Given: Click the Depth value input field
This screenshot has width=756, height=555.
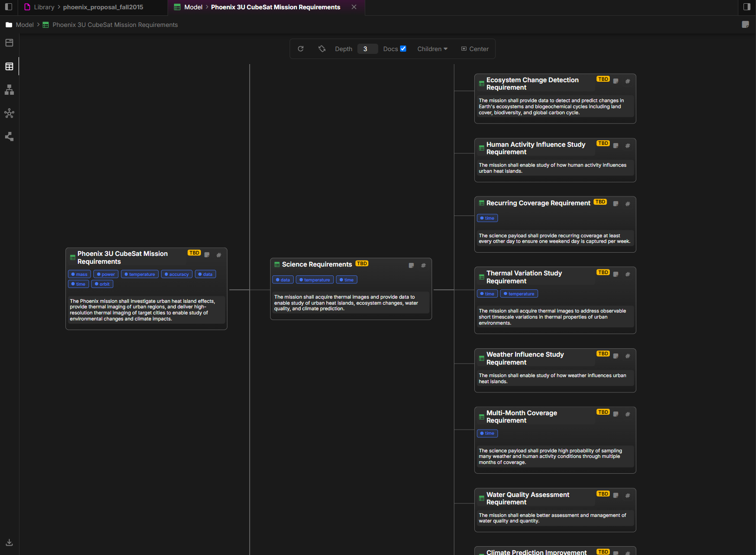Looking at the screenshot, I should pyautogui.click(x=367, y=49).
